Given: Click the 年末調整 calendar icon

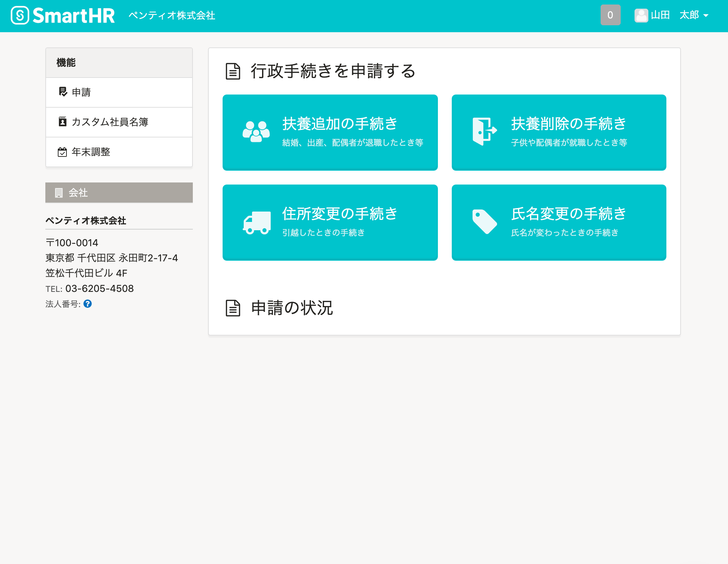Looking at the screenshot, I should (x=62, y=152).
